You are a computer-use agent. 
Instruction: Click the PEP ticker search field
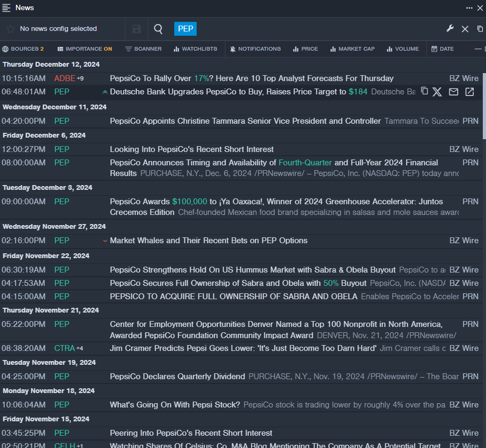[x=185, y=29]
